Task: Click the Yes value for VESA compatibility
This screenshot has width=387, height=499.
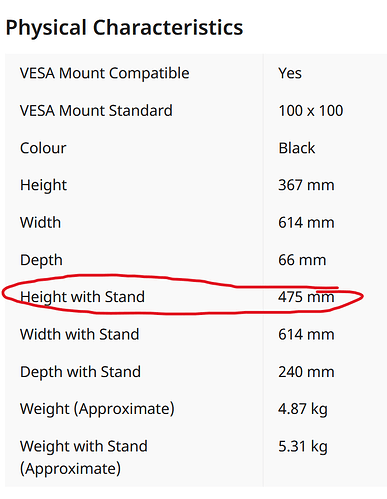Action: [x=290, y=73]
